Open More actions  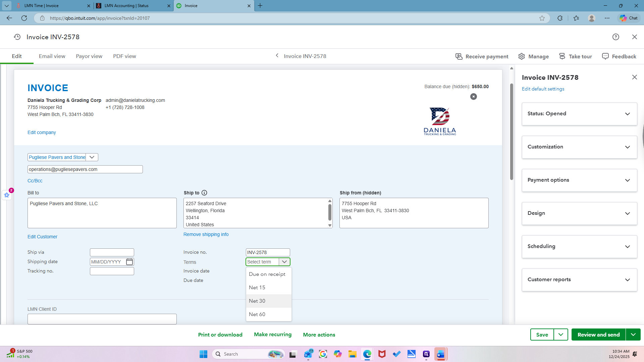coord(319,335)
